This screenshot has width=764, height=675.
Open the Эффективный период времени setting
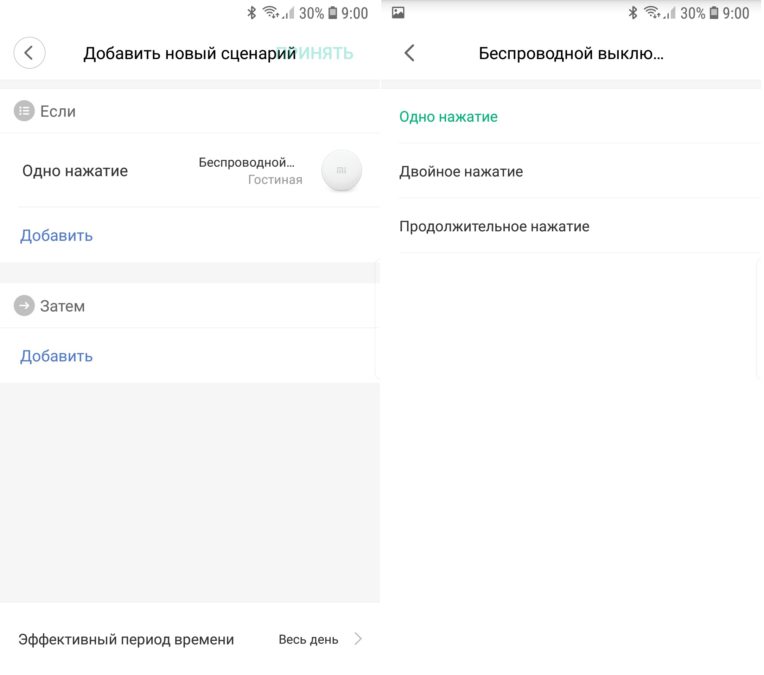pyautogui.click(x=126, y=639)
